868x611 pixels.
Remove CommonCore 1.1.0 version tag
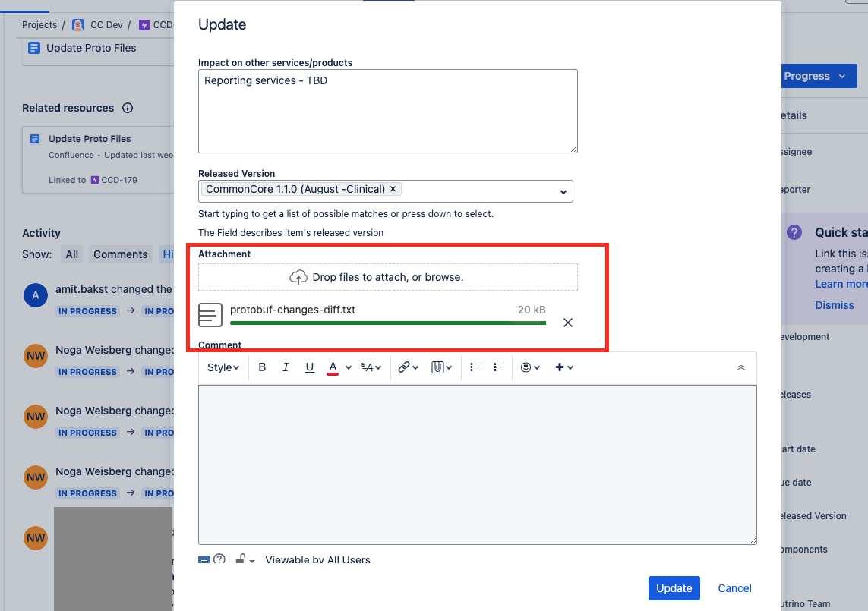(393, 189)
